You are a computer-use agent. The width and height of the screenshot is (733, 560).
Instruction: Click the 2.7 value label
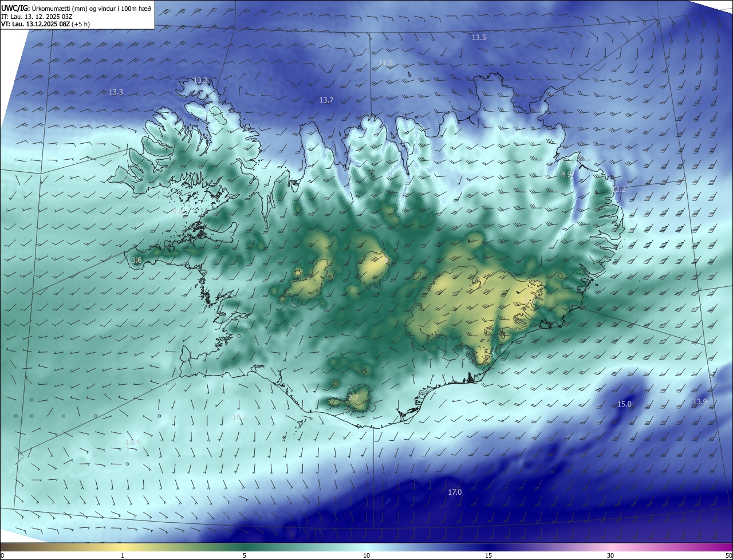353,397
